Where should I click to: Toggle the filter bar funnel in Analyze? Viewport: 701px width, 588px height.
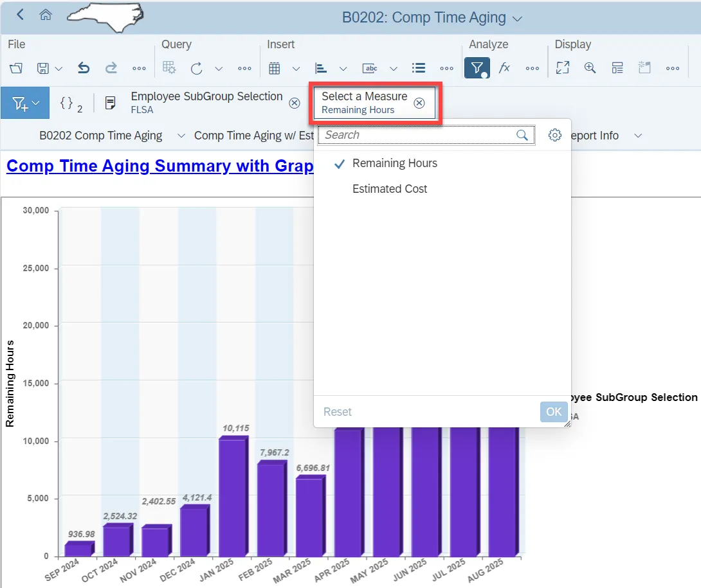click(477, 68)
